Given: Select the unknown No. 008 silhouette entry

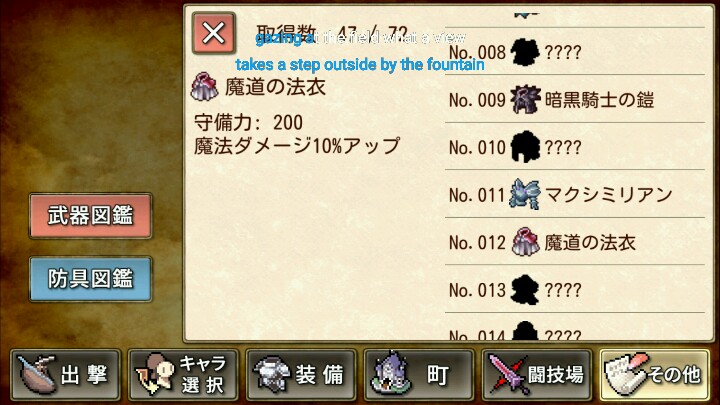Looking at the screenshot, I should [575, 51].
